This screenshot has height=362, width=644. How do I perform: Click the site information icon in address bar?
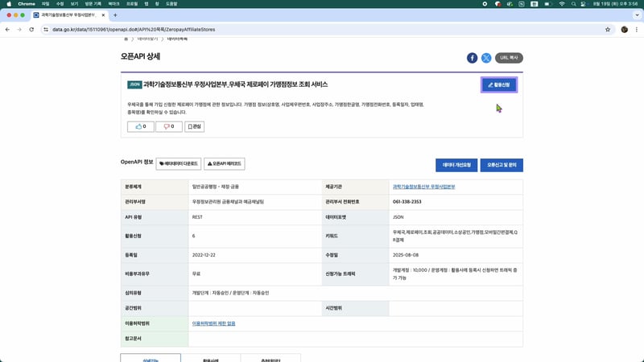point(46,30)
